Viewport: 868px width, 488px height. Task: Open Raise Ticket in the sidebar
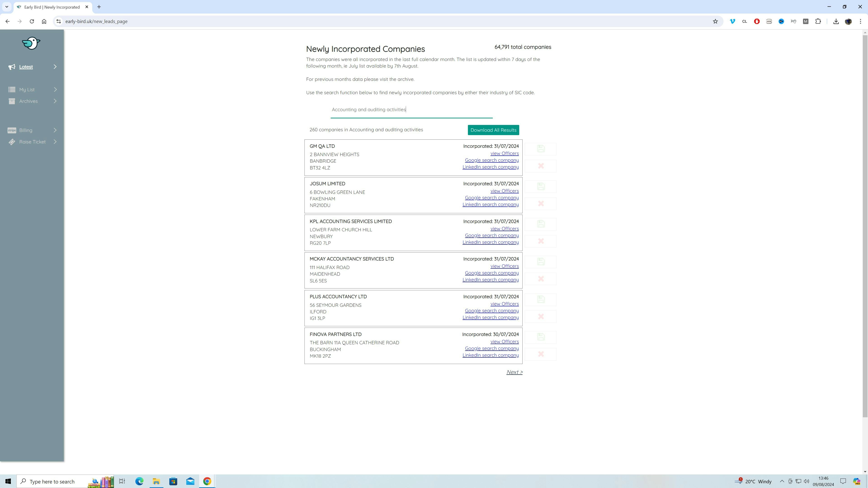[32, 142]
